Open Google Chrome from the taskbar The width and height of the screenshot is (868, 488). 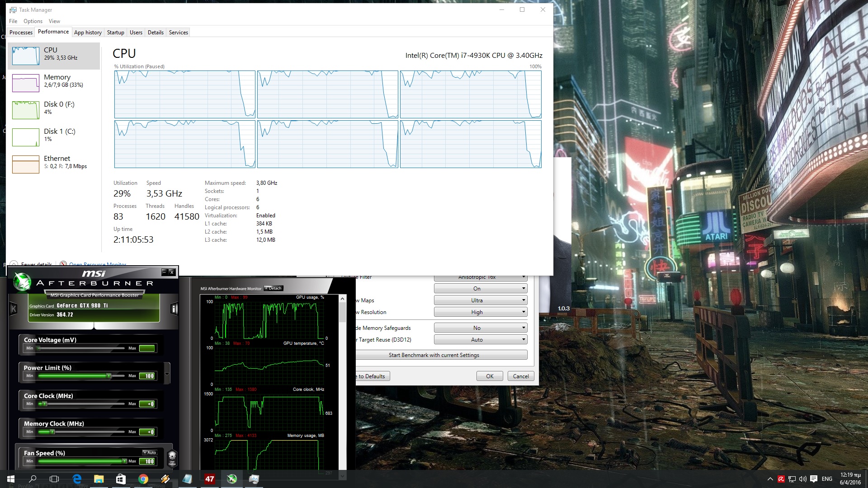(143, 479)
